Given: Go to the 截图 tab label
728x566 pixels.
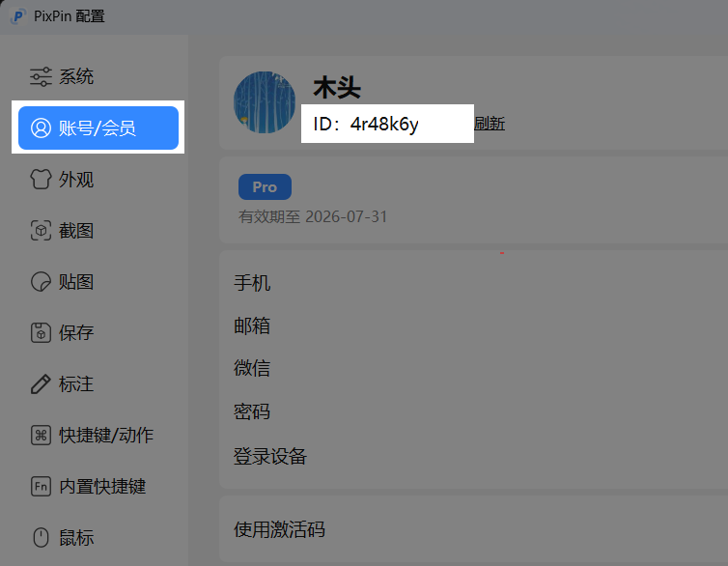Looking at the screenshot, I should (76, 230).
